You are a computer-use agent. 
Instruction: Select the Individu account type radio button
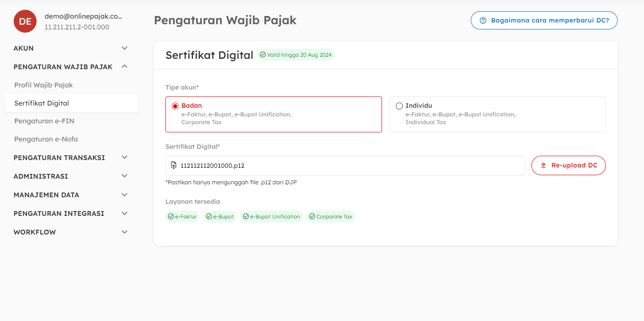pos(399,106)
